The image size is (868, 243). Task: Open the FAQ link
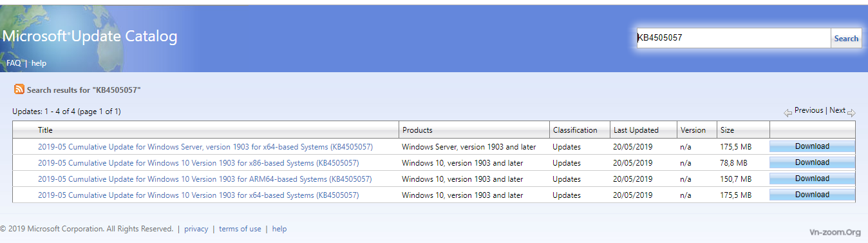pos(14,63)
